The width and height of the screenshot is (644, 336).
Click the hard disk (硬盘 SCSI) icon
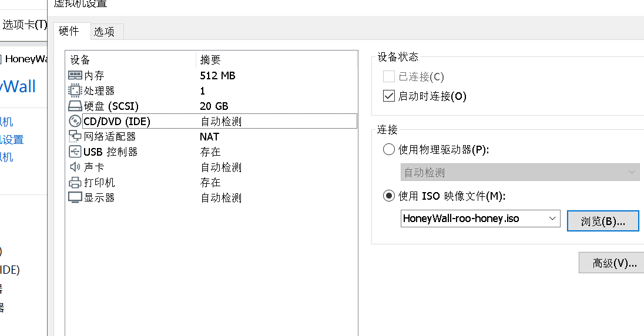pos(75,106)
